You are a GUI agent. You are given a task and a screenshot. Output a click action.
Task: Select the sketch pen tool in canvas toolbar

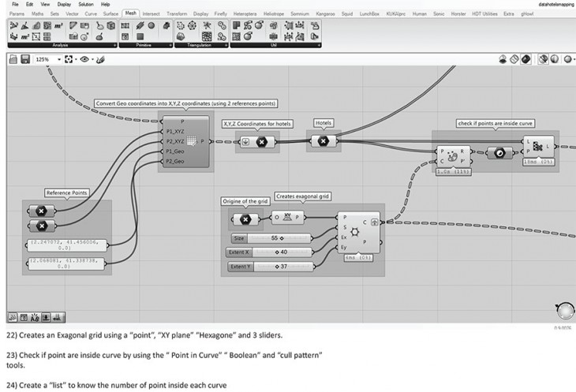(98, 59)
